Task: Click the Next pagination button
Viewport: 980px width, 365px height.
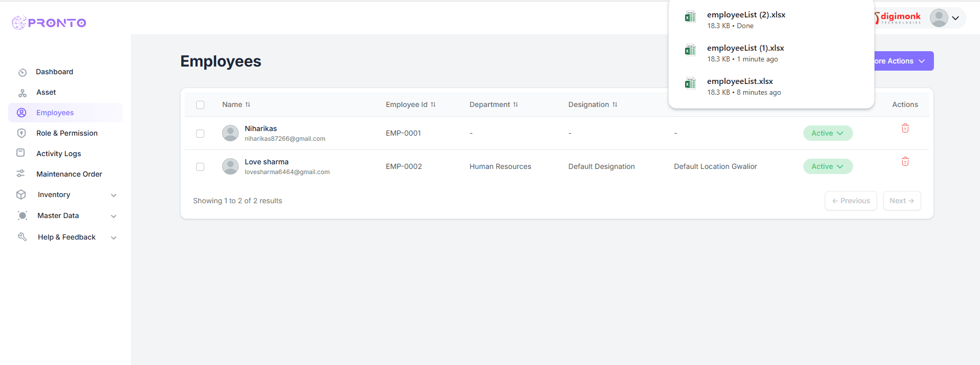Action: coord(901,201)
